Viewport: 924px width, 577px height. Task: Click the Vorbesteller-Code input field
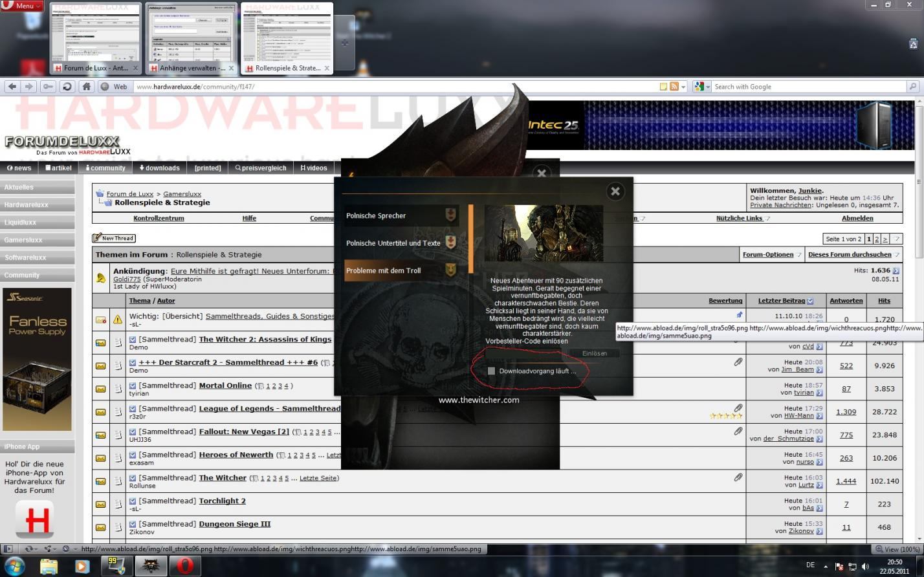(x=525, y=353)
